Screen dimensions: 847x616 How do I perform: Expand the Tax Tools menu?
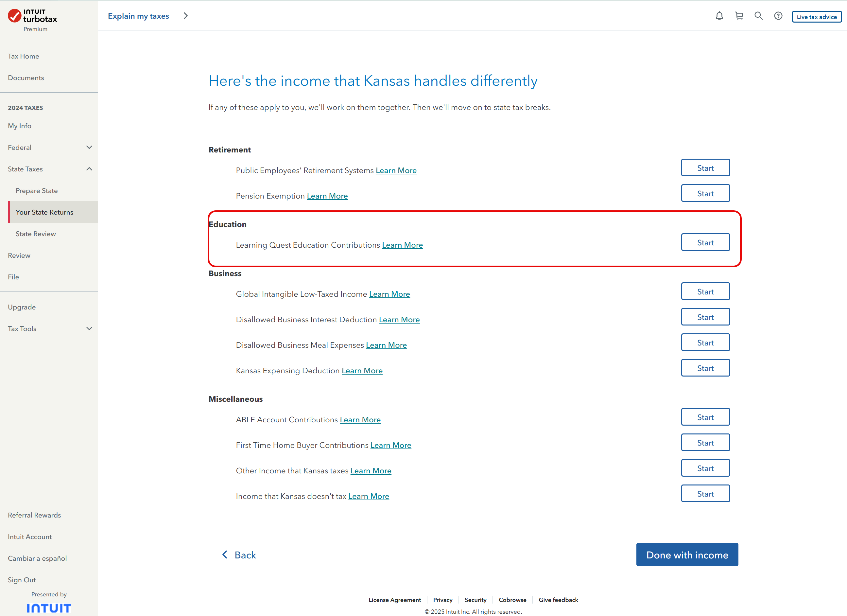(x=89, y=329)
